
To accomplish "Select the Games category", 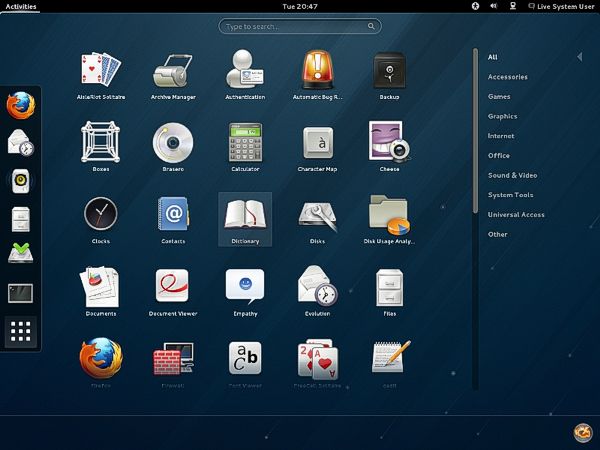I will pos(499,96).
